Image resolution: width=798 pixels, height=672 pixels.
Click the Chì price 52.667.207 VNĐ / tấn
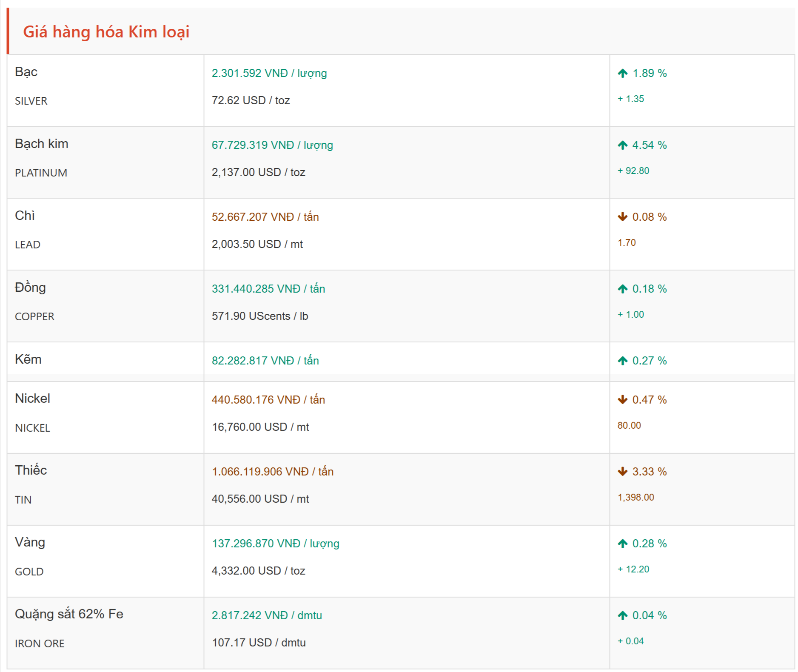coord(265,217)
